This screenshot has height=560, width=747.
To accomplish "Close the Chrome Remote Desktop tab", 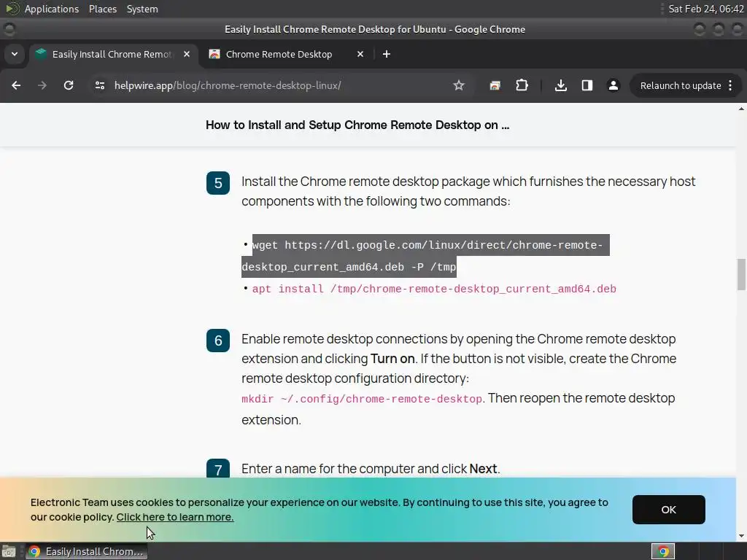I will 360,54.
